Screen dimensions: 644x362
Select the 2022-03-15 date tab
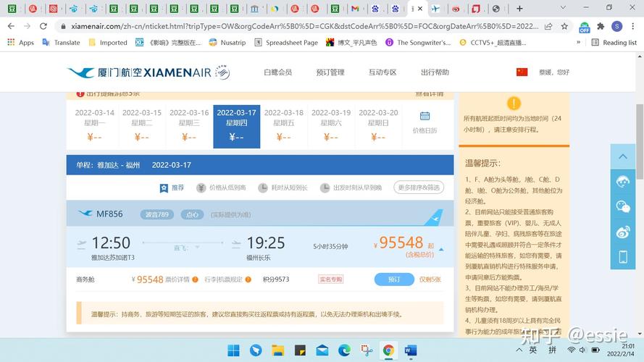click(x=142, y=126)
